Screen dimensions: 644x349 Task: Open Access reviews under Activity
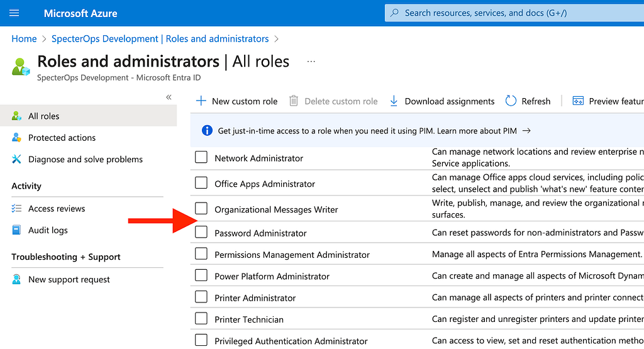point(57,209)
